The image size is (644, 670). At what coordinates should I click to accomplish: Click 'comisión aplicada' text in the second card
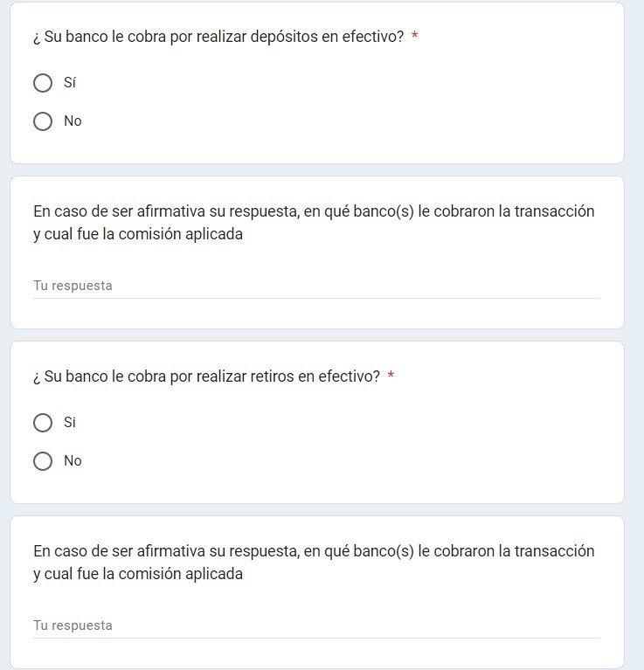point(180,234)
